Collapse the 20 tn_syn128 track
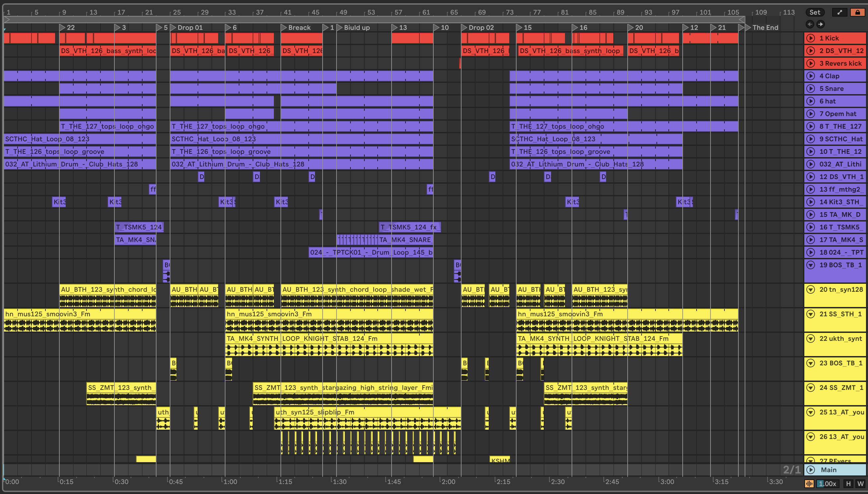The height and width of the screenshot is (494, 868). pos(811,289)
